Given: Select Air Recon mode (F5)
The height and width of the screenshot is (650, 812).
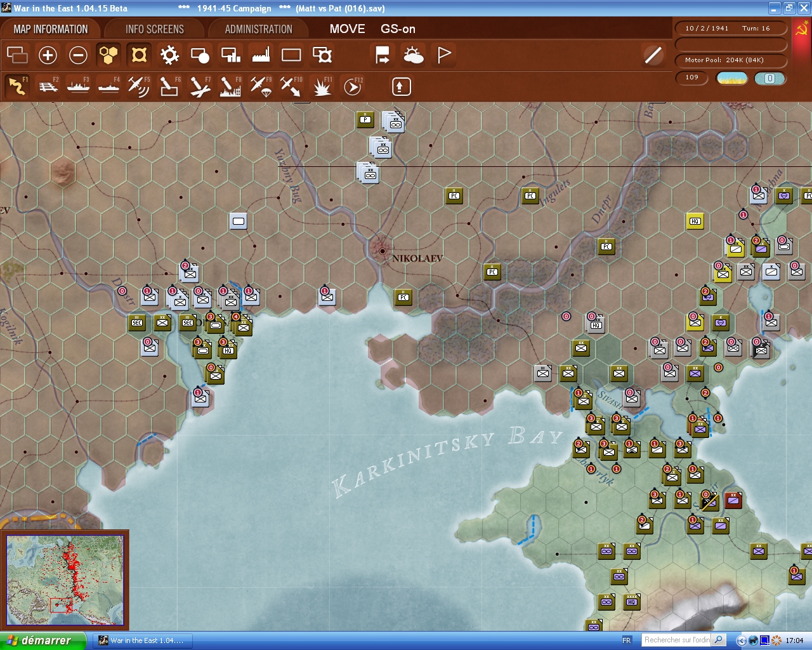Looking at the screenshot, I should point(139,86).
